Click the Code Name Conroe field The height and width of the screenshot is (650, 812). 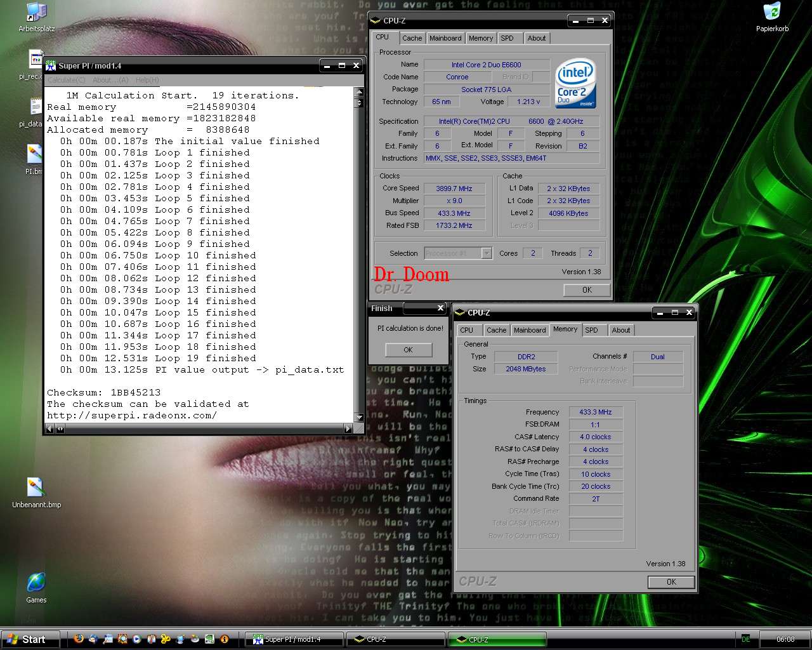click(457, 77)
